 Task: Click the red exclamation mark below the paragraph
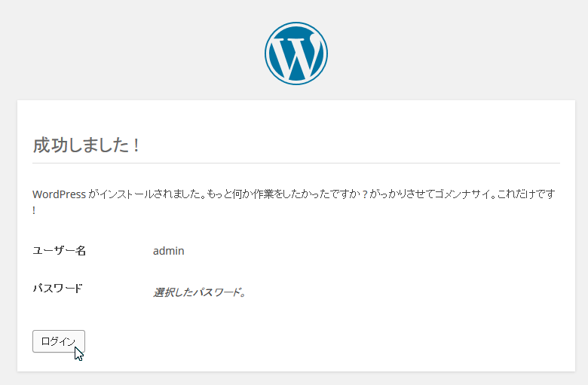click(x=34, y=210)
